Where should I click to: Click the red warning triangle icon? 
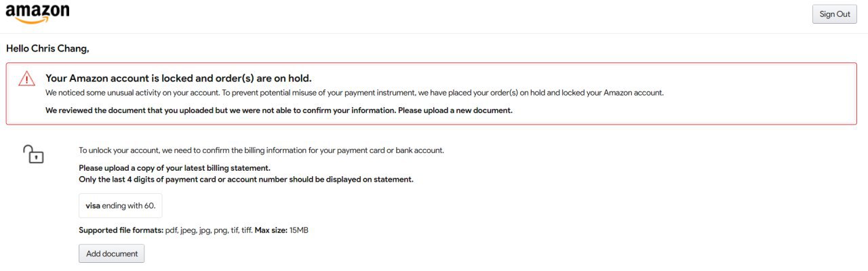26,79
